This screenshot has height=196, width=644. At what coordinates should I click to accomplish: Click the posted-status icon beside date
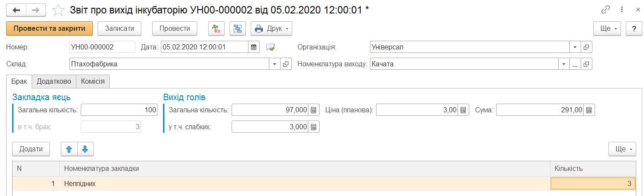pyautogui.click(x=271, y=47)
